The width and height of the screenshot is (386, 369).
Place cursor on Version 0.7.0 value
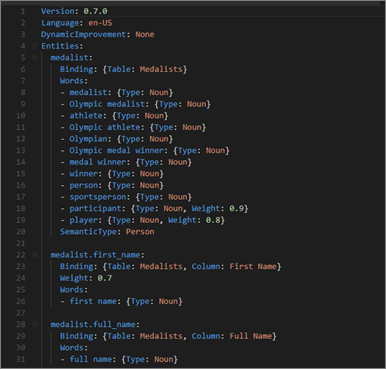pos(95,11)
